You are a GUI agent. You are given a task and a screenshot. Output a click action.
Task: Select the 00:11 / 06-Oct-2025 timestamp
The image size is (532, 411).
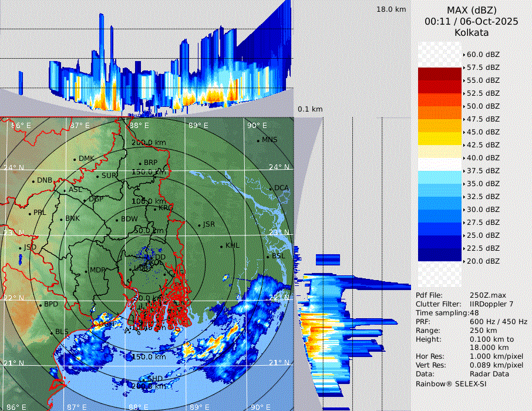pyautogui.click(x=472, y=21)
